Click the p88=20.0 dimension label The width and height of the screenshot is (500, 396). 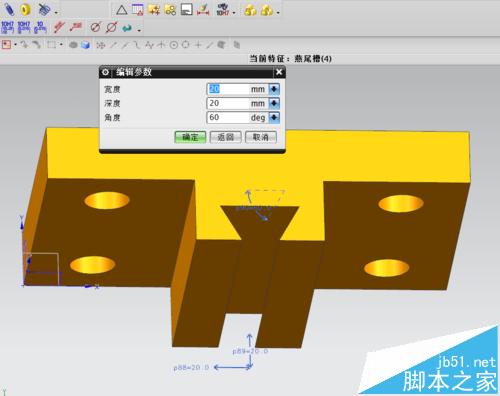pyautogui.click(x=191, y=367)
